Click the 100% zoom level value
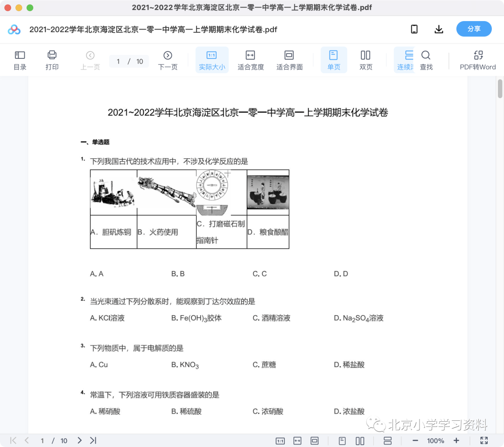This screenshot has width=504, height=447. coord(435,441)
